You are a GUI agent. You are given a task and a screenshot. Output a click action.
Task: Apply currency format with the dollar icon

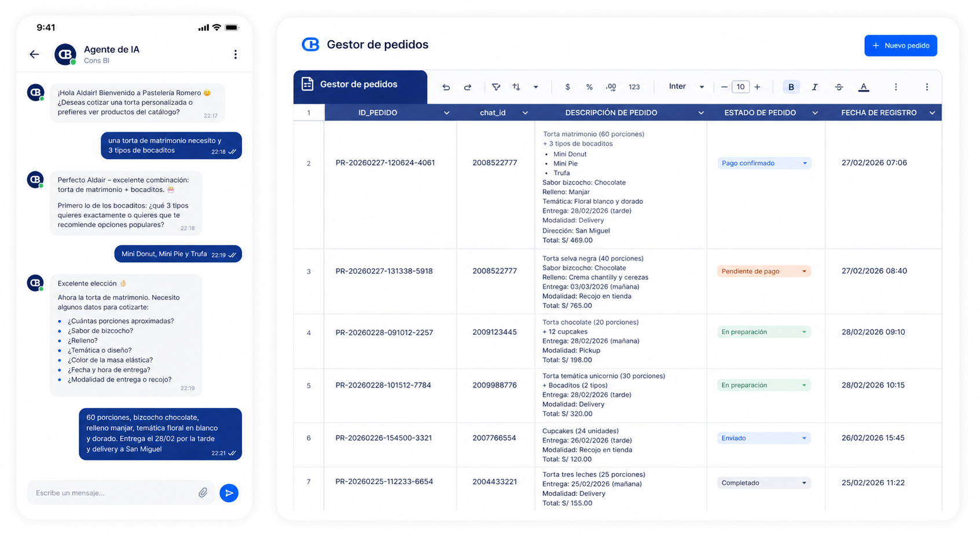pyautogui.click(x=567, y=87)
